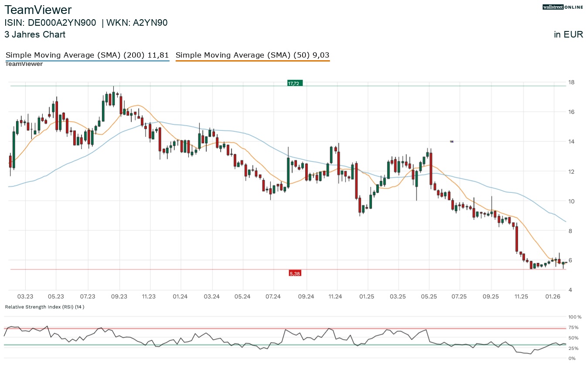The width and height of the screenshot is (588, 370).
Task: Click the small marker near the 14 level
Action: 452,141
